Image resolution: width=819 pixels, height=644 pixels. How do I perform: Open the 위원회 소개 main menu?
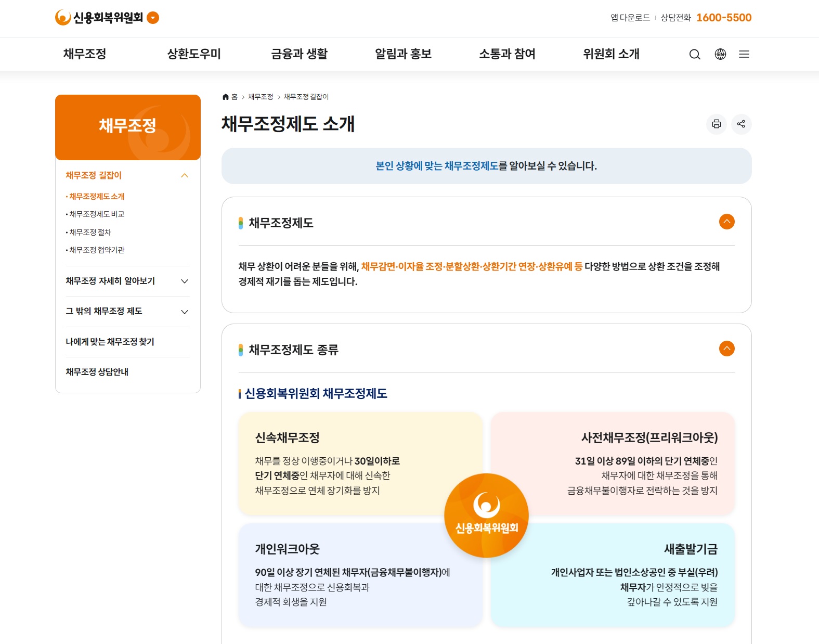(612, 54)
